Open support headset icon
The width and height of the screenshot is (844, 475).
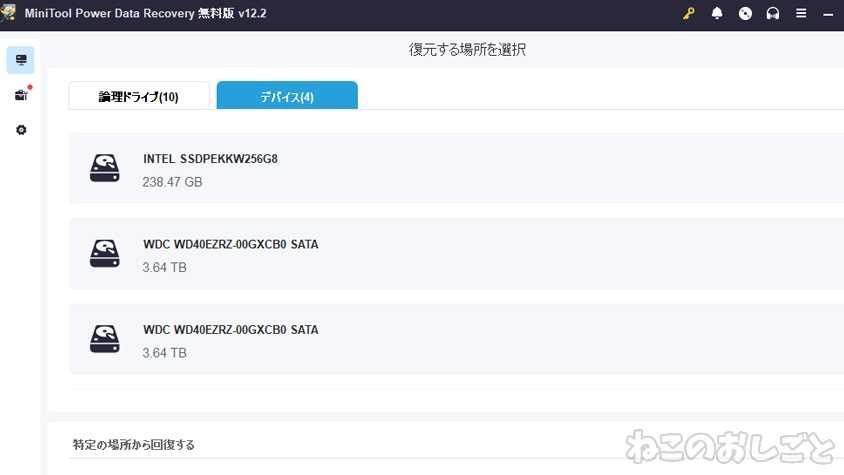pos(773,13)
